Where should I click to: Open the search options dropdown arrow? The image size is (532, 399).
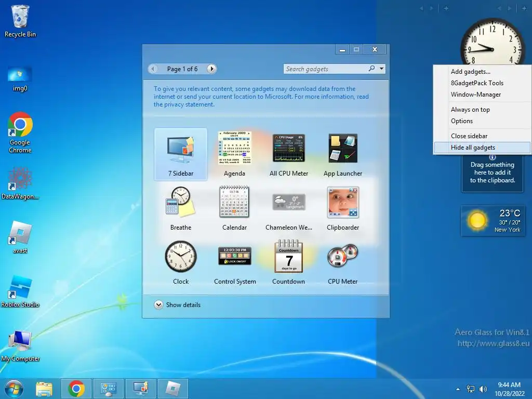(382, 69)
